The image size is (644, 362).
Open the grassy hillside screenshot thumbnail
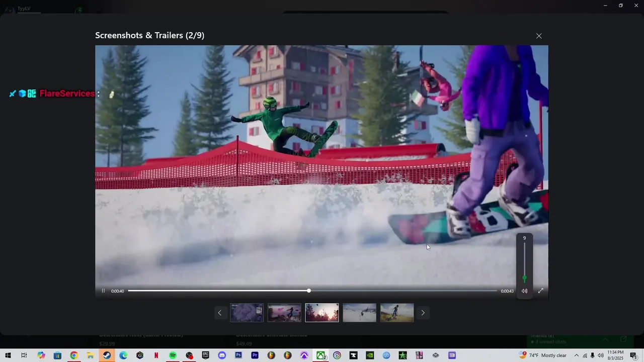(397, 313)
